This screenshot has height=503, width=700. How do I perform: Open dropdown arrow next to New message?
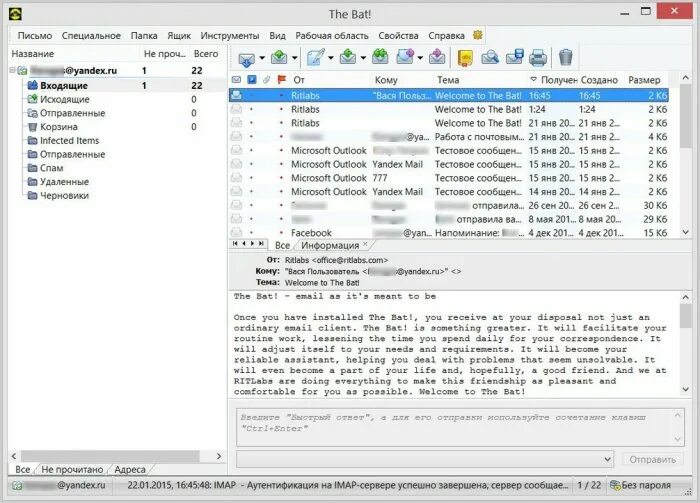tap(331, 58)
